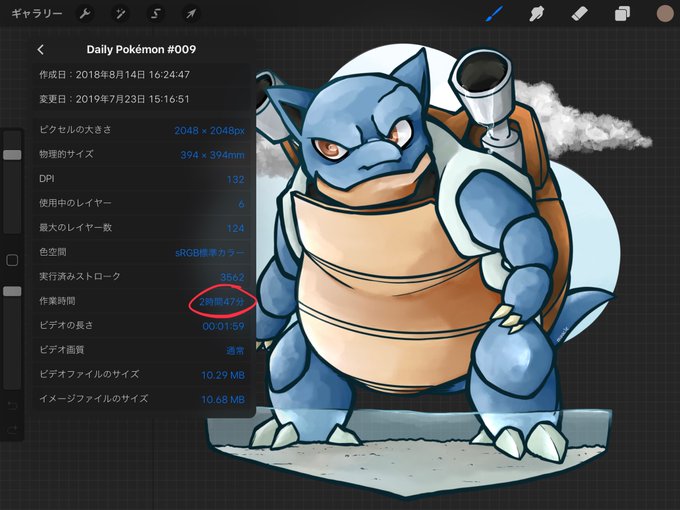
Task: Open the Actions wrench menu
Action: (85, 14)
